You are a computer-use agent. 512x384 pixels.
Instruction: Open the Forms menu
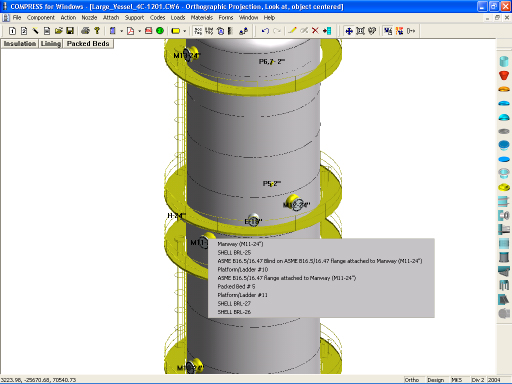(226, 17)
